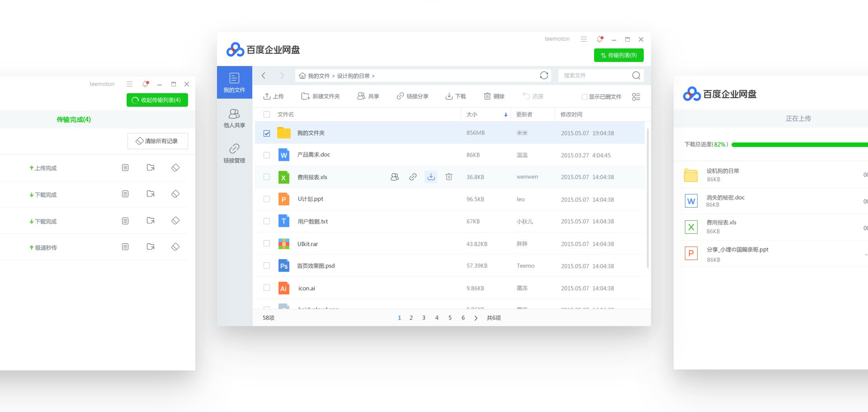Click download icon on 费用报表.xls row
Viewport: 868px width, 412px height.
(431, 177)
